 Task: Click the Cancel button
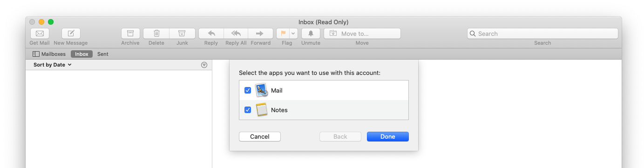pos(260,136)
